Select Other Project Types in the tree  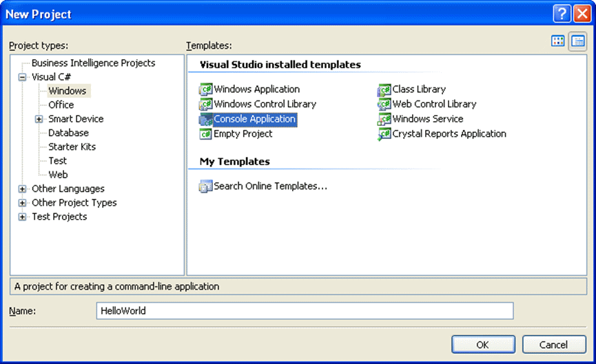coord(74,203)
